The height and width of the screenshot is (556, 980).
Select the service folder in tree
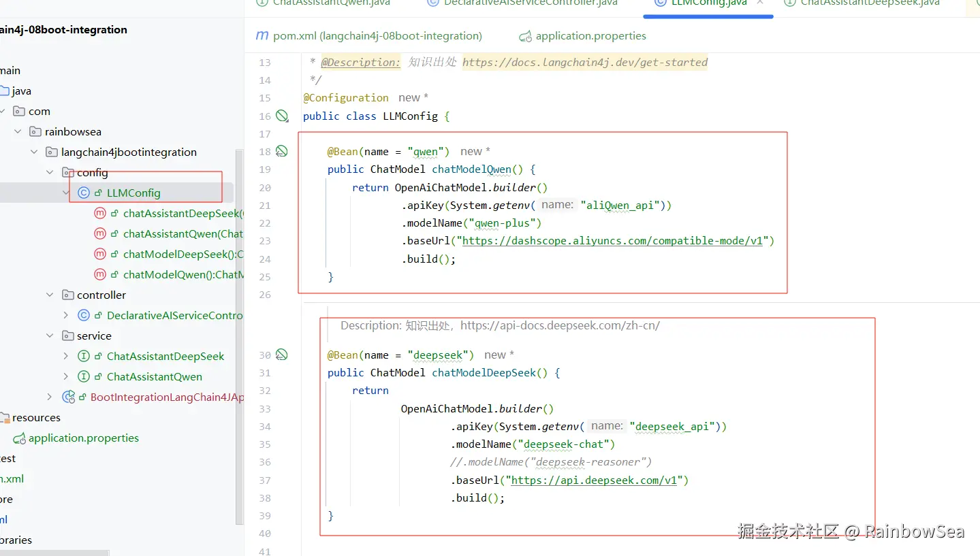pyautogui.click(x=94, y=336)
